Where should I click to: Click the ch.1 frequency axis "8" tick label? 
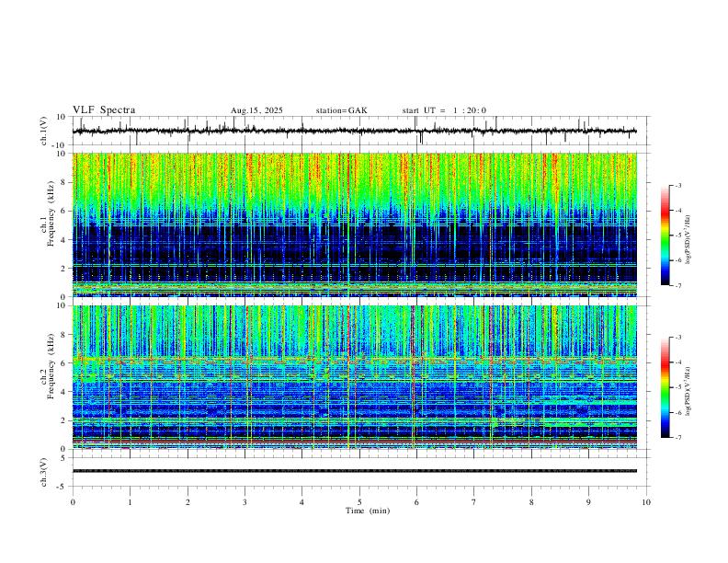pyautogui.click(x=64, y=182)
